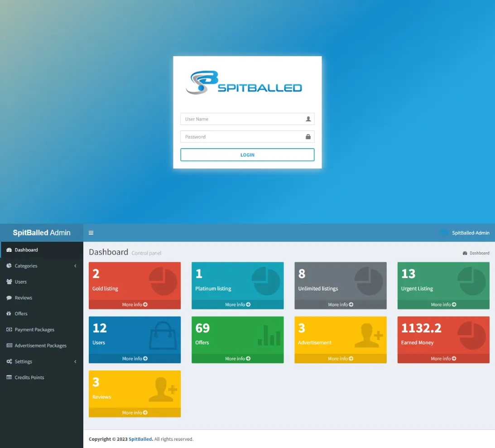Screen dimensions: 495x448
Task: Open the Categories sidebar menu item
Action: pos(42,266)
